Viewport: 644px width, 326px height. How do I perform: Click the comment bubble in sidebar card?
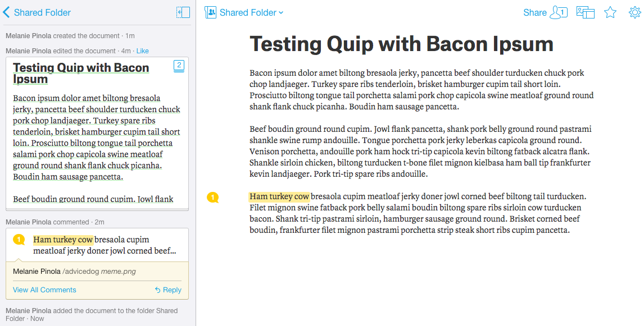pos(19,240)
